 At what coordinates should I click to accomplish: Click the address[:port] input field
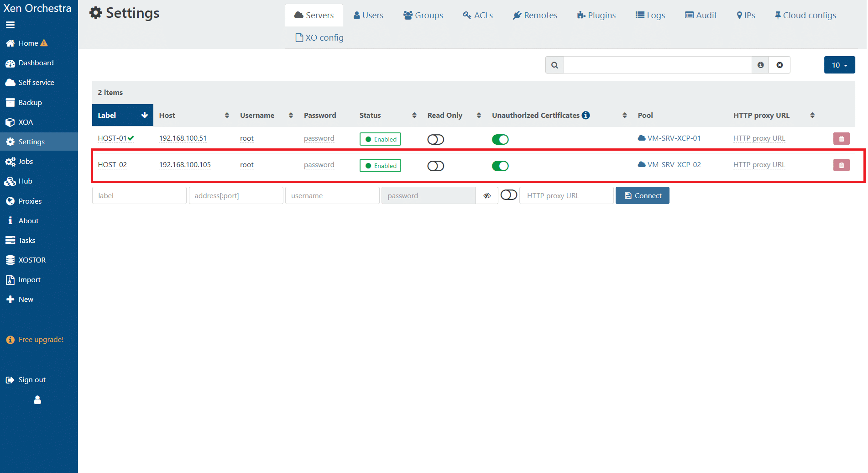coord(236,195)
